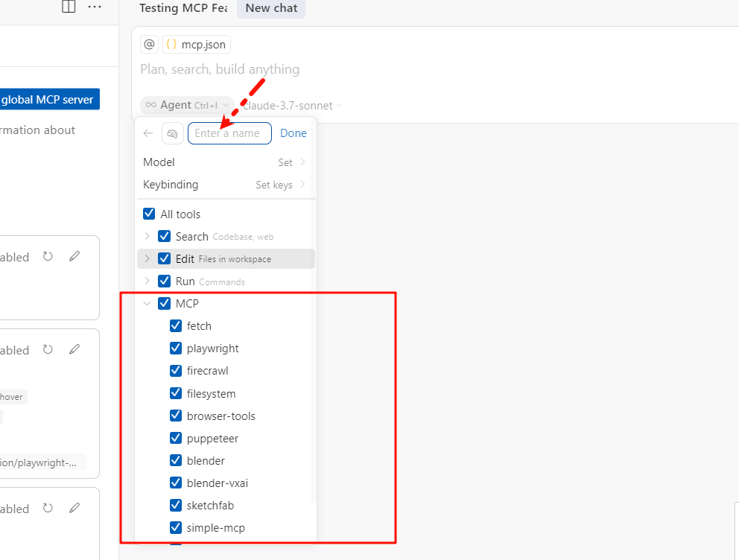
Task: Switch to the Testing MCP chat tab
Action: pos(183,8)
